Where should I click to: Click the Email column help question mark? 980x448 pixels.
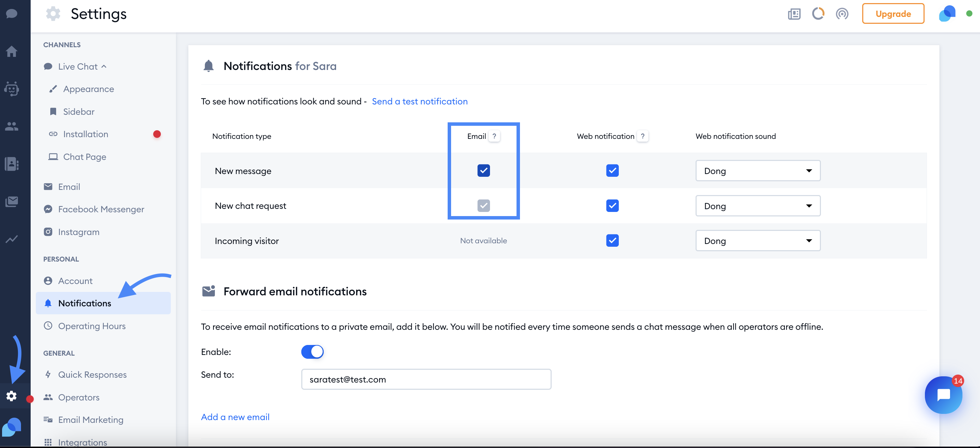494,136
